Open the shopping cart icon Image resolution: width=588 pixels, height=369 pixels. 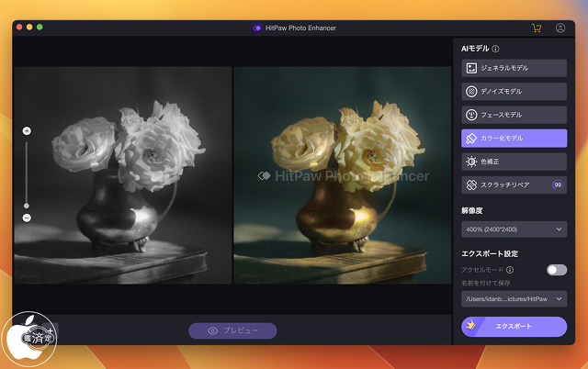tap(537, 28)
